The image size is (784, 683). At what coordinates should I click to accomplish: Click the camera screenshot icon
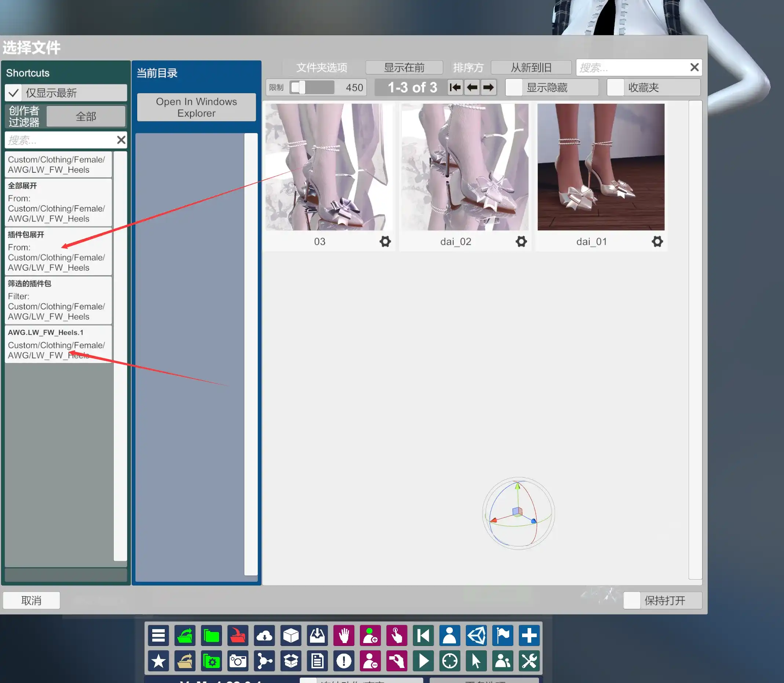(238, 661)
